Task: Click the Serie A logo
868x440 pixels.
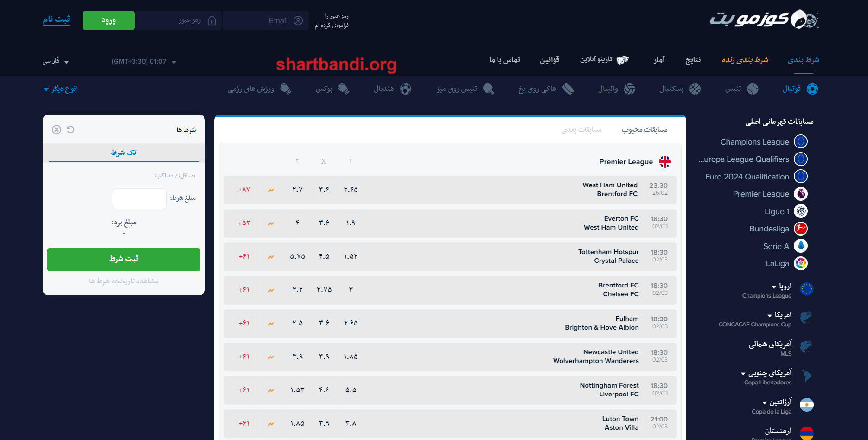Action: tap(801, 246)
